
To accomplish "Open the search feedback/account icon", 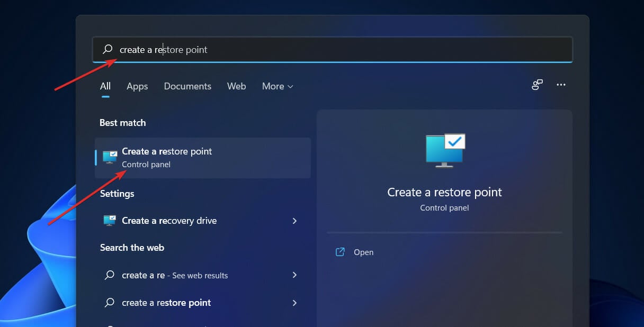I will tap(537, 85).
